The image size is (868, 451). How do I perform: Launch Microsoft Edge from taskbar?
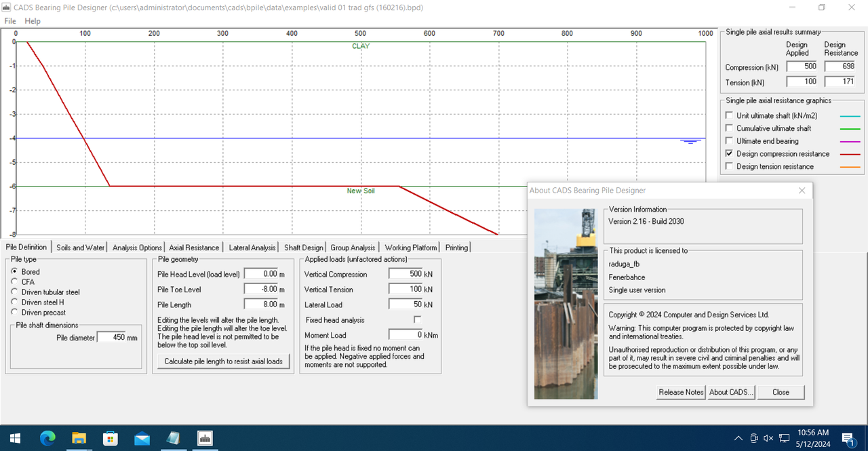47,438
